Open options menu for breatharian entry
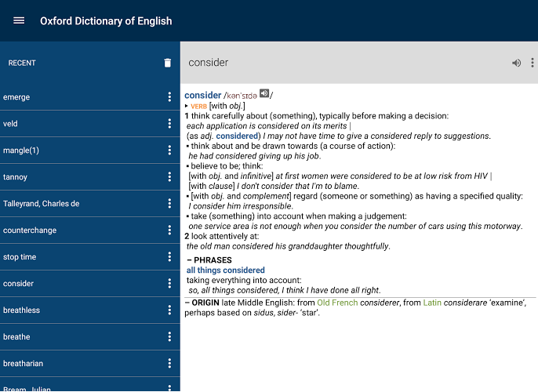 pyautogui.click(x=169, y=363)
